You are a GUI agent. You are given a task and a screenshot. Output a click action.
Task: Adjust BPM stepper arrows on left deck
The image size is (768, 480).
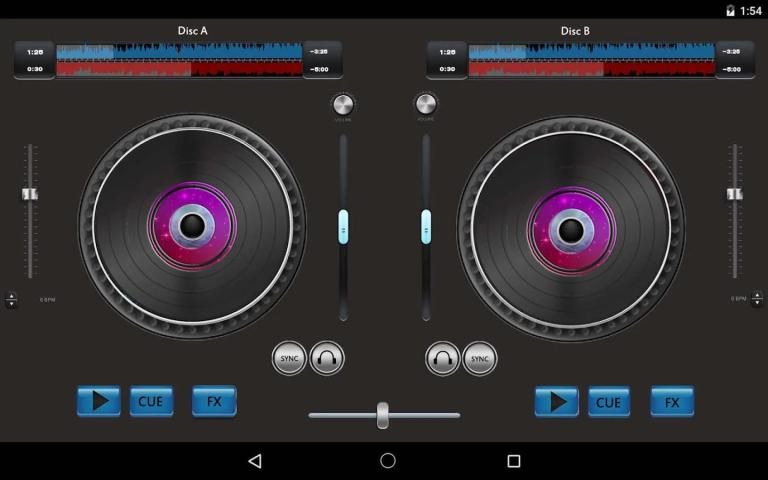coord(12,299)
